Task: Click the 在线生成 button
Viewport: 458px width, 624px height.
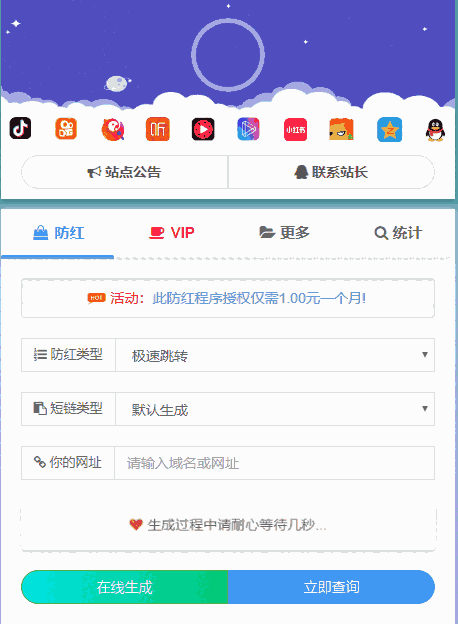Action: pos(125,587)
